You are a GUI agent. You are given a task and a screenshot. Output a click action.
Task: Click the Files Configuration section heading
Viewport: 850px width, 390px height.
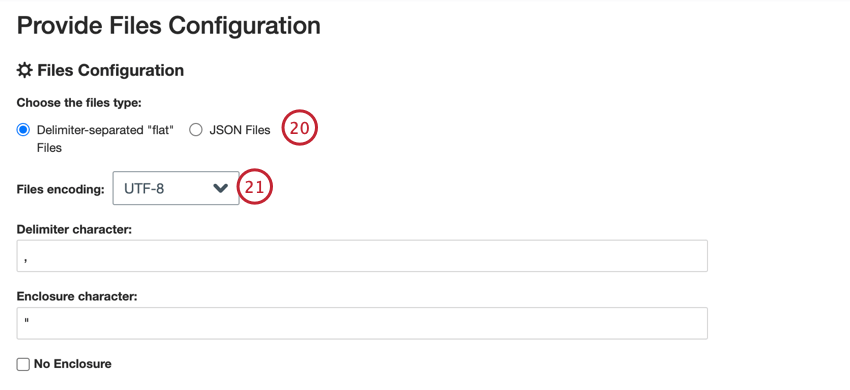pos(111,71)
